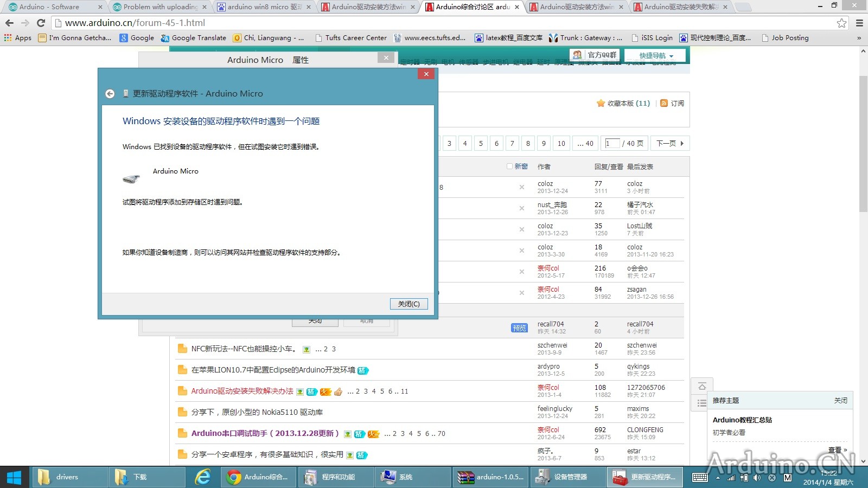Open Chrome menu hamburger icon
The image size is (868, 488).
click(859, 23)
